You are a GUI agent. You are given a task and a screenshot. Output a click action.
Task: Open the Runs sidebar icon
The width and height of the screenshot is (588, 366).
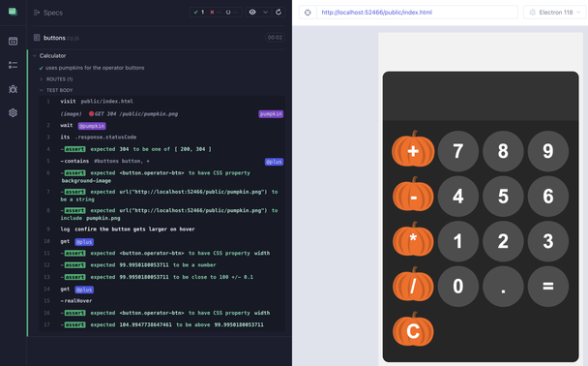pyautogui.click(x=13, y=65)
